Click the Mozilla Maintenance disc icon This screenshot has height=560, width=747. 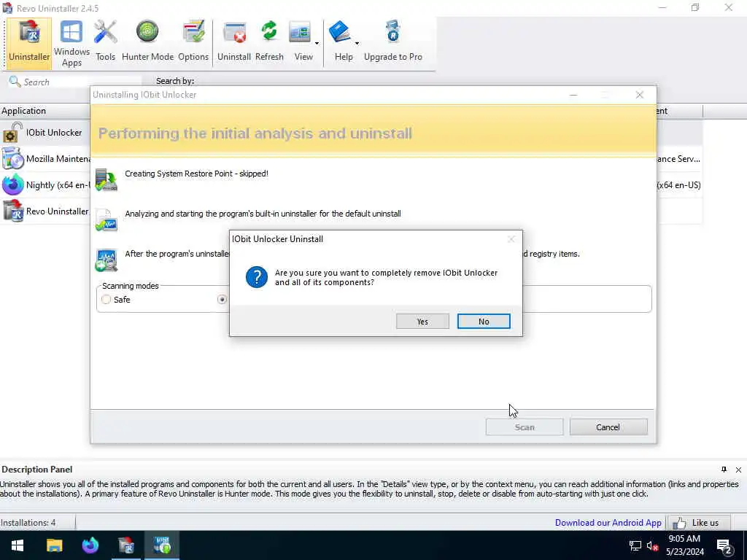(12, 158)
